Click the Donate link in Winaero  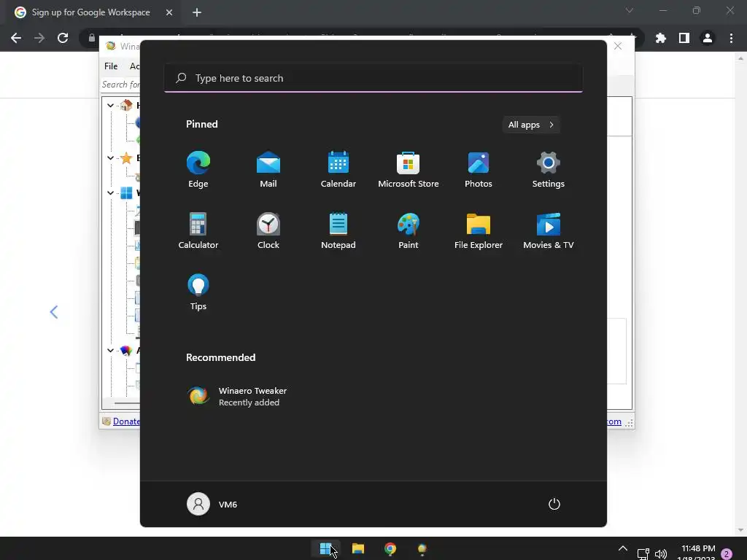coord(126,421)
